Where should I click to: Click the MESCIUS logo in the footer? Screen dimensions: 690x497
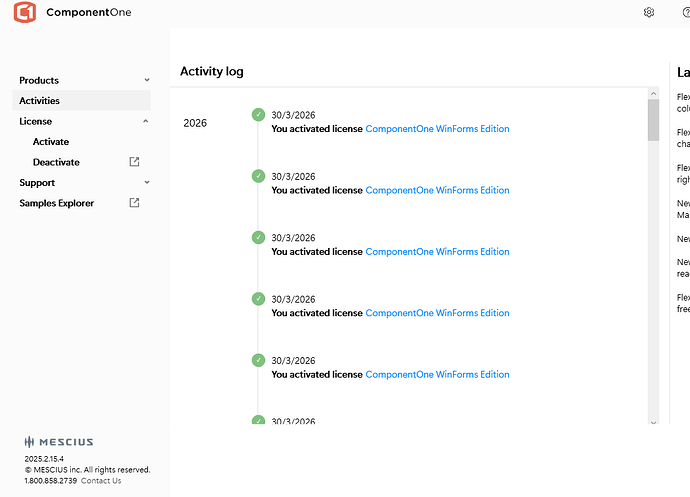[x=59, y=441]
